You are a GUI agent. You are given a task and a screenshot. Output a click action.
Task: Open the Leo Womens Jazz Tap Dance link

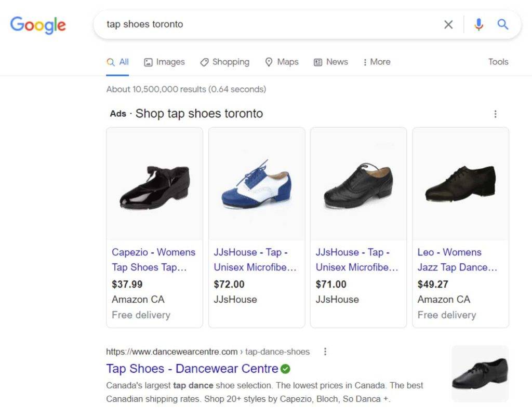[x=457, y=260]
